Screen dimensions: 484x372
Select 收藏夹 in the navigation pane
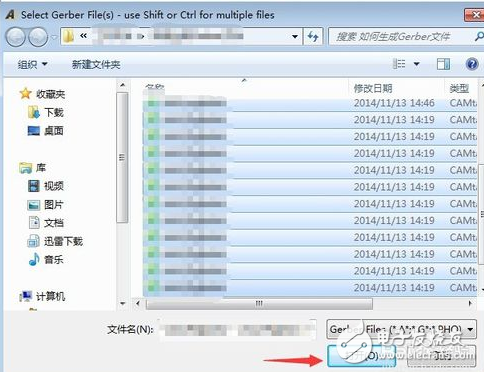[51, 94]
